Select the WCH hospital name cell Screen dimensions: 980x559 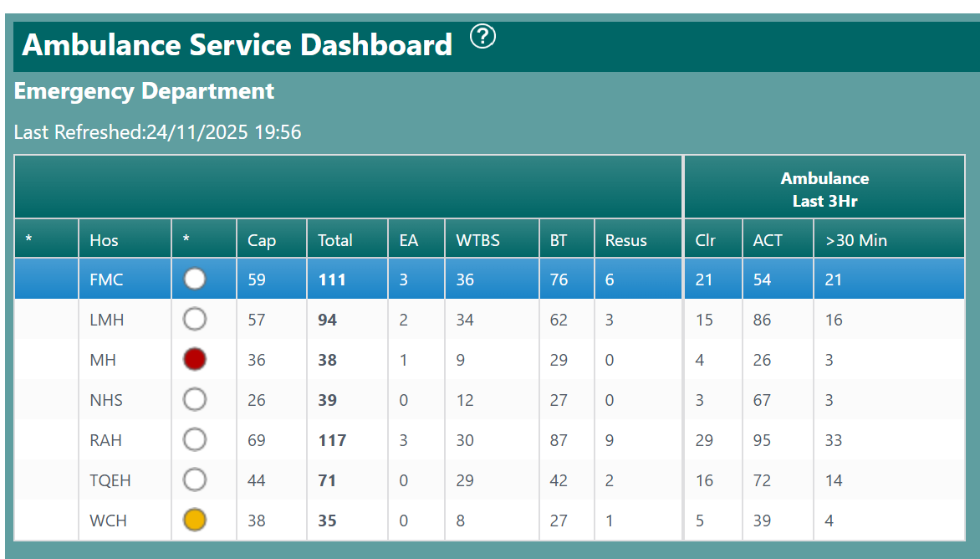(108, 521)
